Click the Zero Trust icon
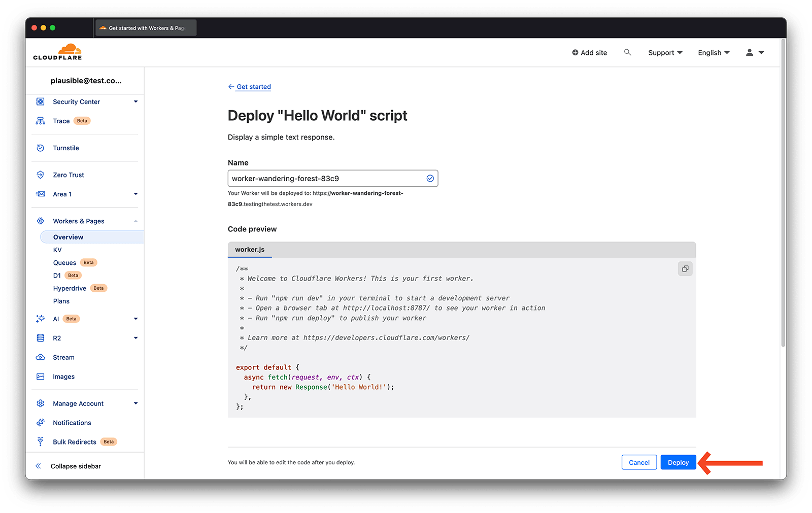This screenshot has height=513, width=812. (x=41, y=175)
